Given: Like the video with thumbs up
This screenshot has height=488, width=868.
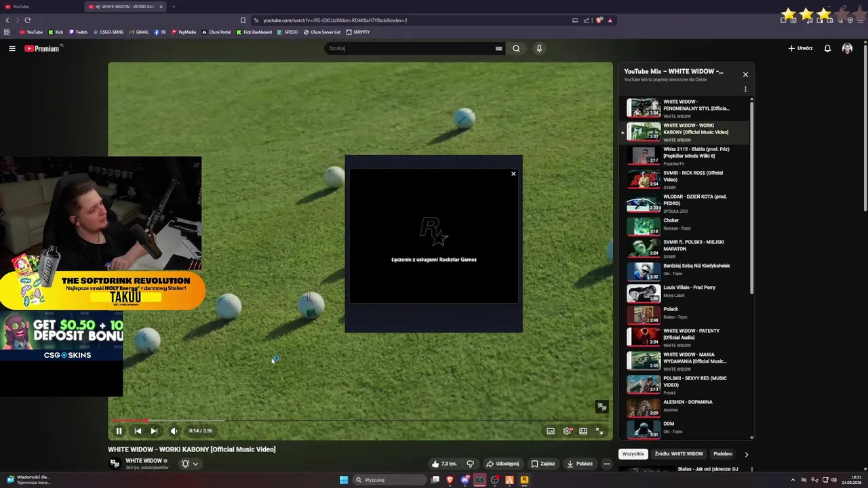Looking at the screenshot, I should 444,464.
